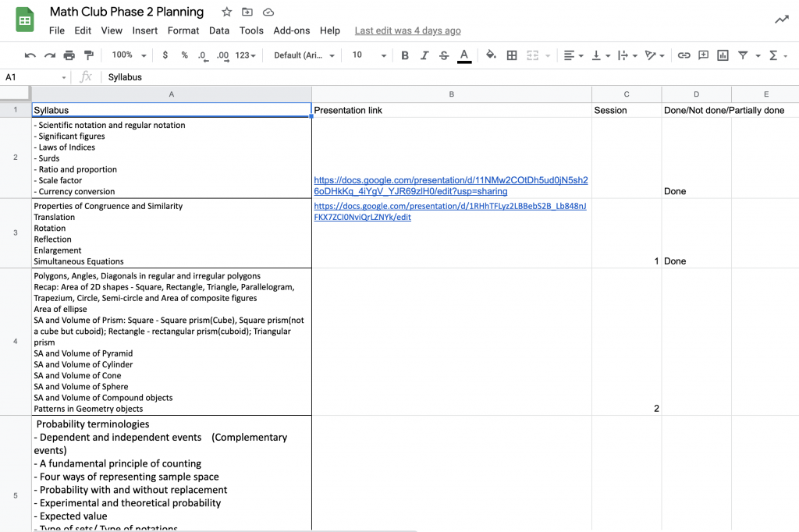Open the Insert menu
The width and height of the screenshot is (799, 532).
point(144,30)
